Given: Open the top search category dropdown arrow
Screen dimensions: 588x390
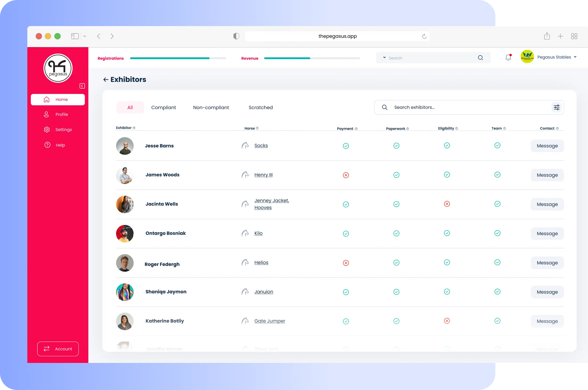Looking at the screenshot, I should (384, 58).
